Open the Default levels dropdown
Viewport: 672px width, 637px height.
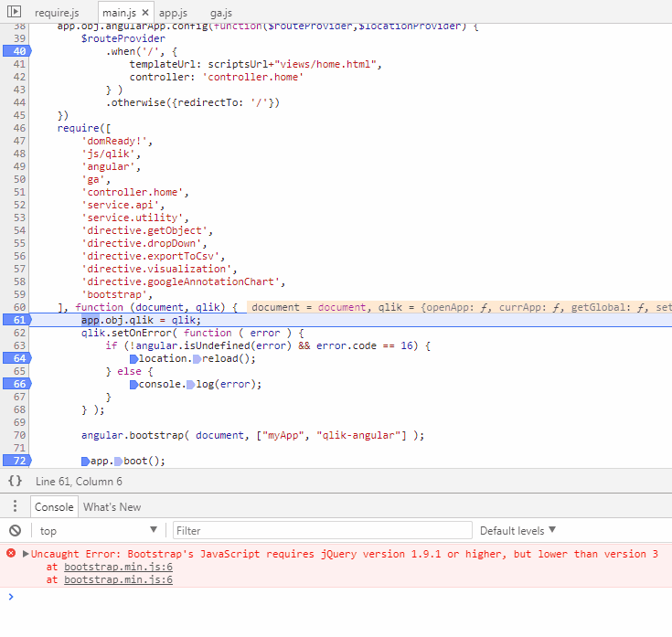tap(517, 531)
